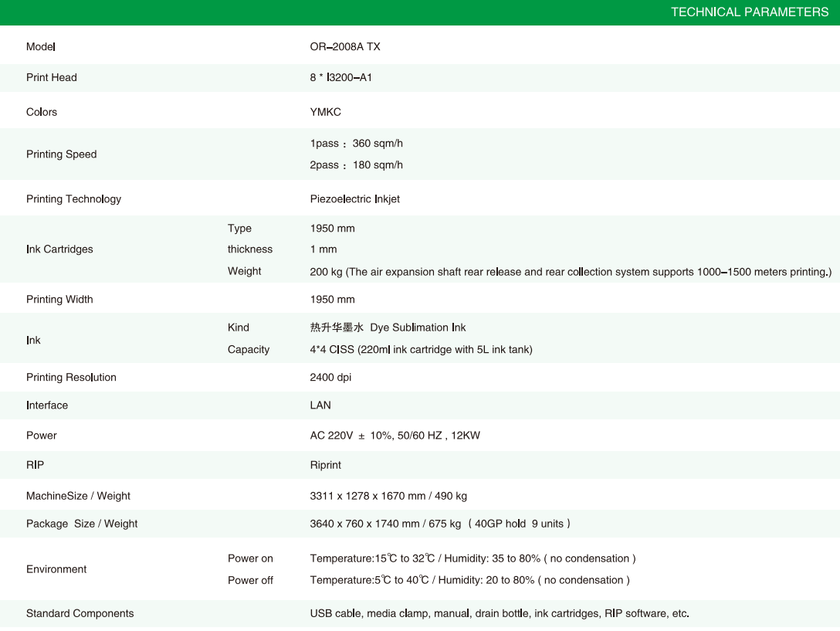Click the YMKC colors value

[x=325, y=113]
